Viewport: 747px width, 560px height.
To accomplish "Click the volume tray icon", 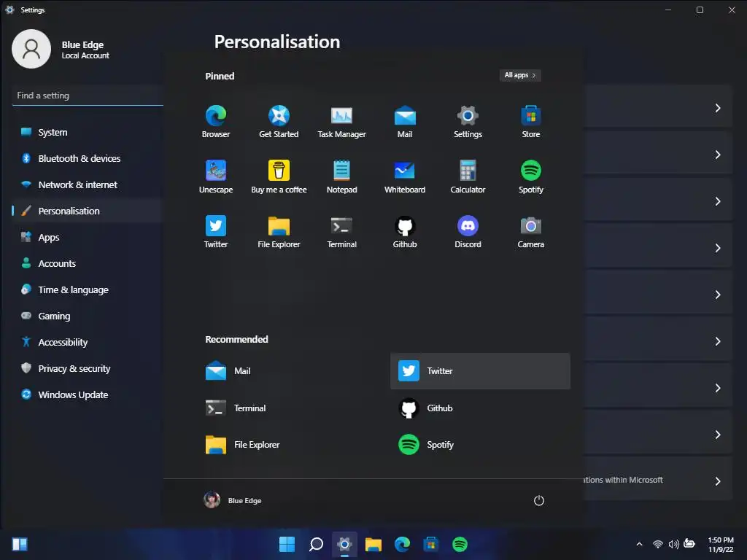I will click(673, 544).
